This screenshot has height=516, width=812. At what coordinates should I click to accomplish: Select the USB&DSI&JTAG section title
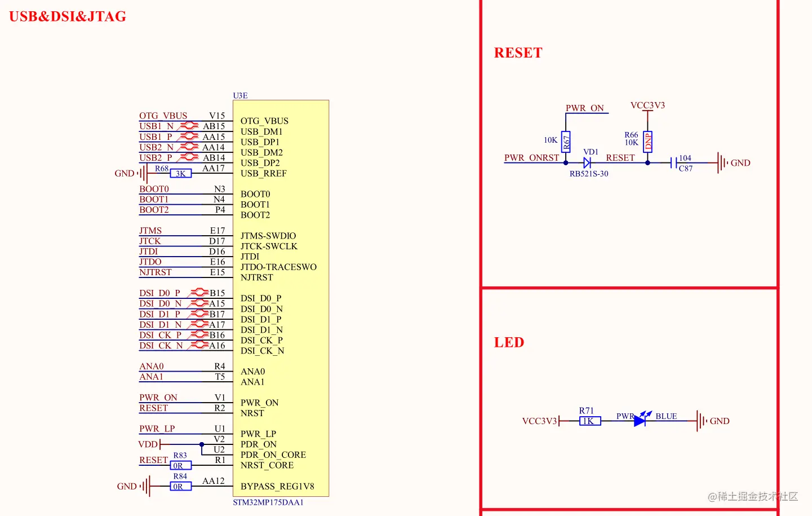point(68,16)
